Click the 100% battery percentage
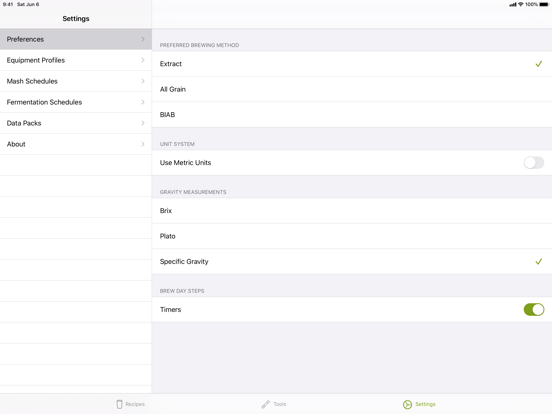The image size is (552, 414). (531, 5)
